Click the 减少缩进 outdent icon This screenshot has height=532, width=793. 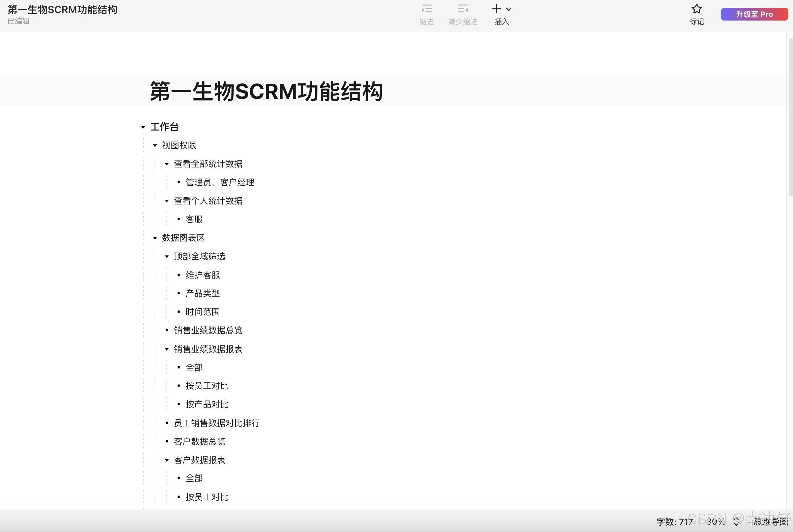point(462,9)
